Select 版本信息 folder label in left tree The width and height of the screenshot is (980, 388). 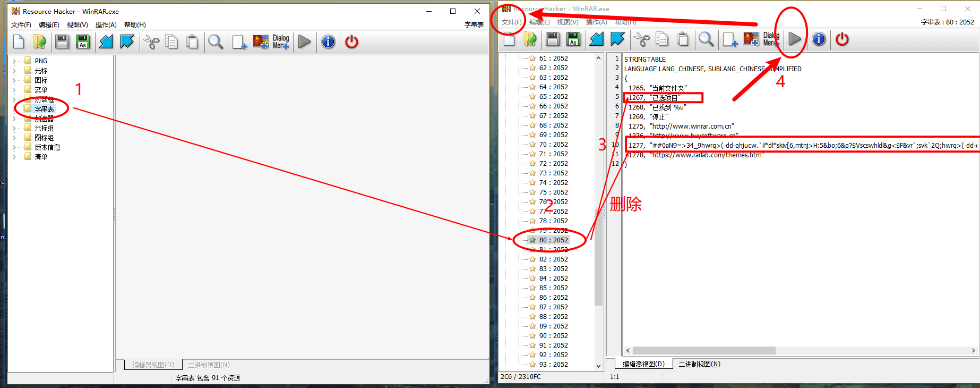[x=47, y=147]
